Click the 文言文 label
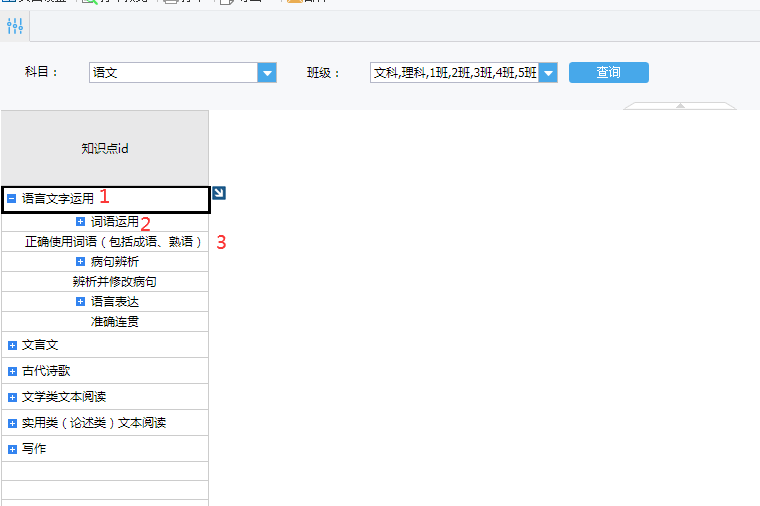Viewport: 760px width, 506px height. (x=40, y=345)
